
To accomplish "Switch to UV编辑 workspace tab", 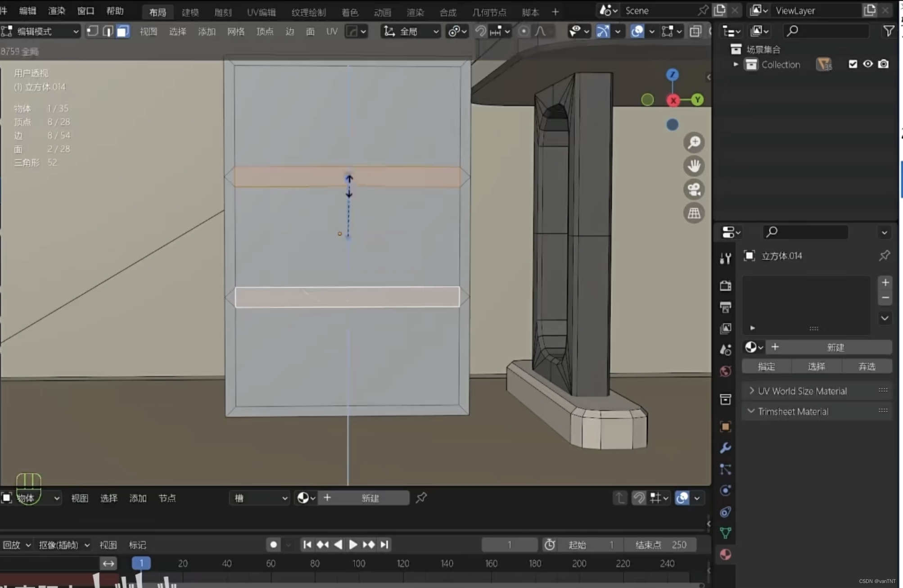I will click(261, 12).
